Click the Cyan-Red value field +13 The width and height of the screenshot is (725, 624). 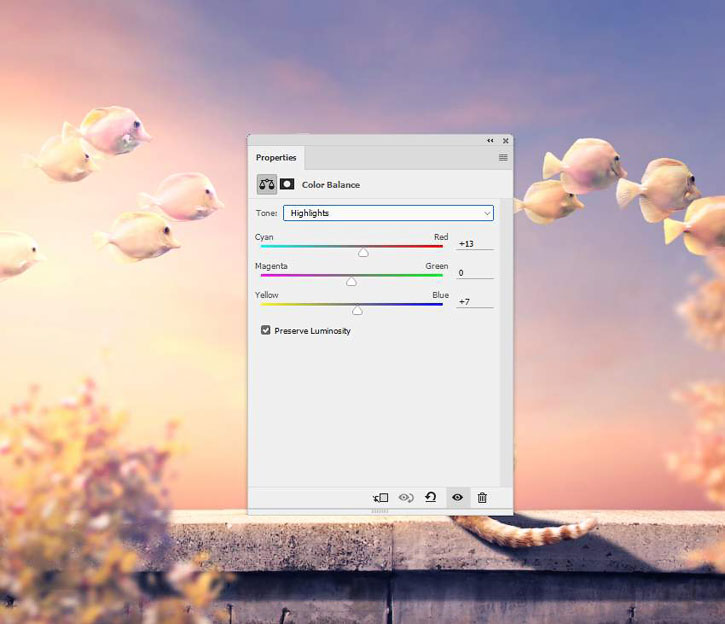pyautogui.click(x=475, y=244)
